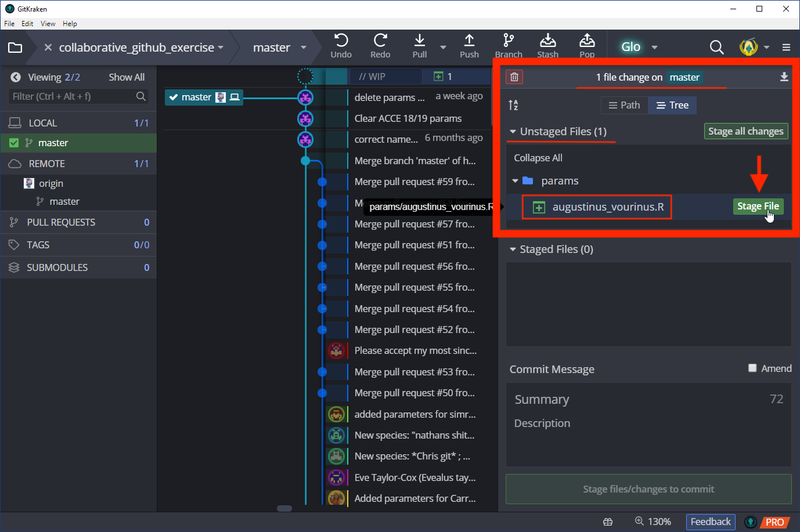Image resolution: width=800 pixels, height=532 pixels.
Task: Collapse the Unstaged Files section
Action: pyautogui.click(x=513, y=132)
